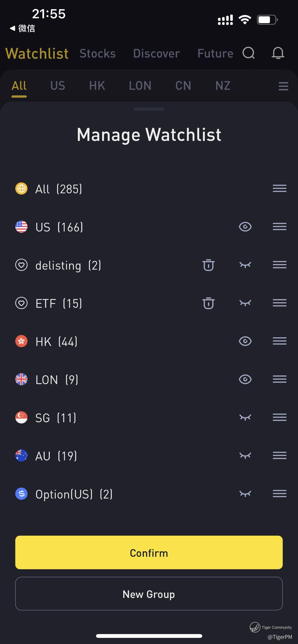Screen dimensions: 298x644
Task: Switch to the Stocks tab
Action: tap(97, 53)
